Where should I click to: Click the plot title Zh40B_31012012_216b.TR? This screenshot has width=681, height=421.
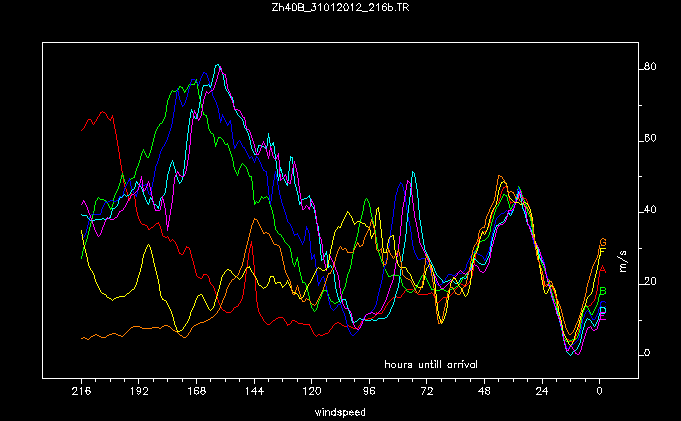(340, 8)
